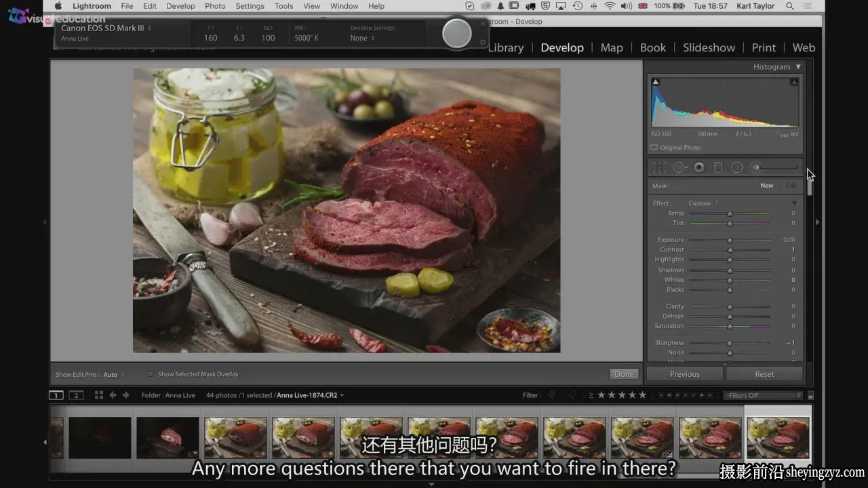
Task: Activate the Red Eye Correction tool
Action: coord(699,167)
